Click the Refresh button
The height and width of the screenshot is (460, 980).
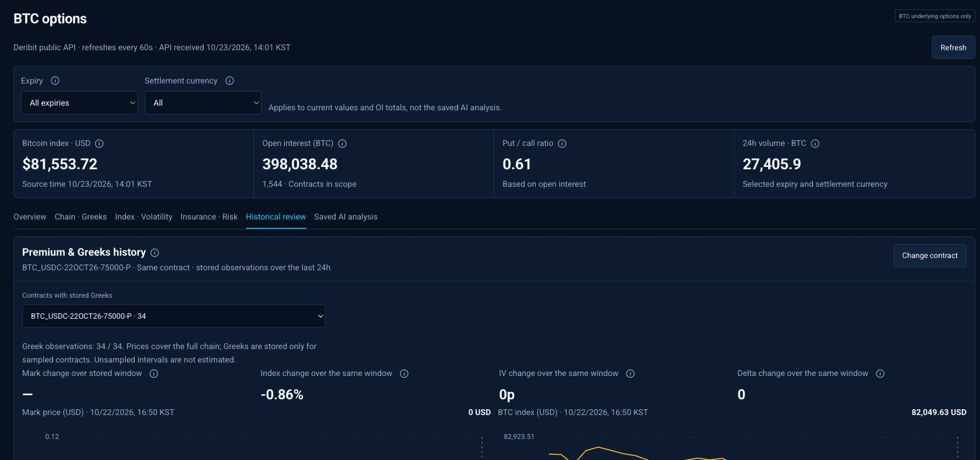953,47
